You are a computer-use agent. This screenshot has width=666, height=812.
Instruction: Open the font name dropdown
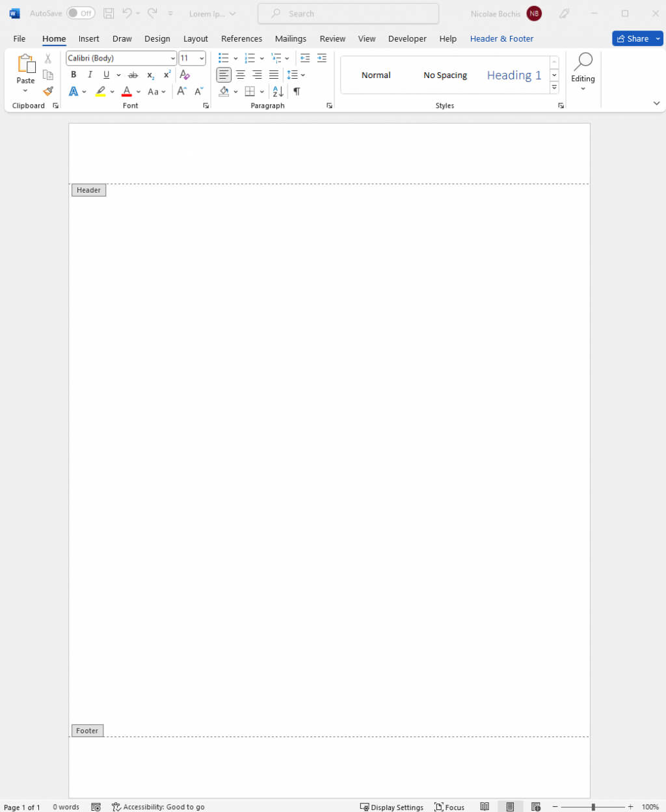point(172,58)
